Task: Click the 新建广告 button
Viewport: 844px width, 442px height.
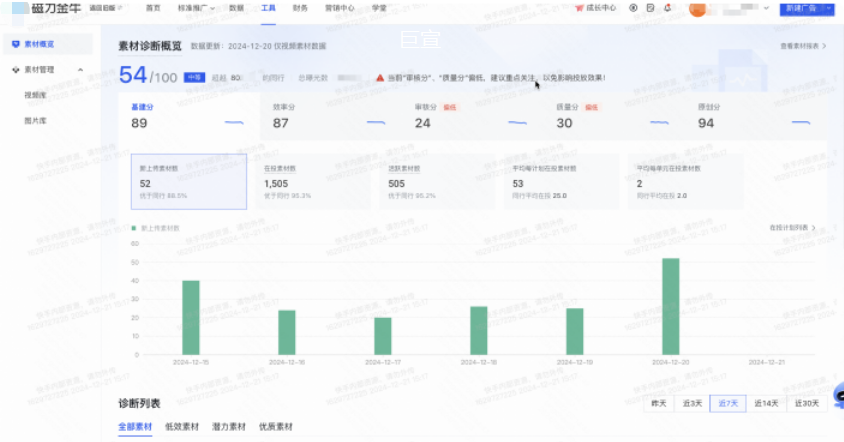Action: pyautogui.click(x=801, y=8)
